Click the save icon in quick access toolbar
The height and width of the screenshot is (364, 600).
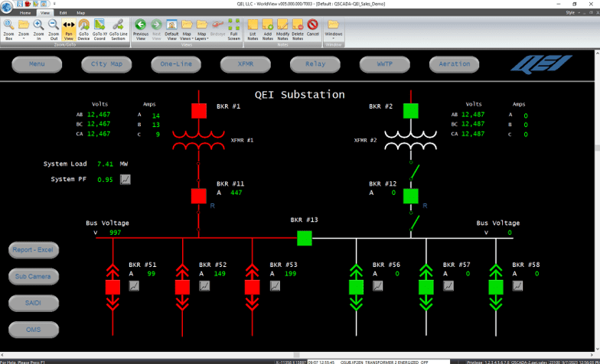[x=20, y=4]
